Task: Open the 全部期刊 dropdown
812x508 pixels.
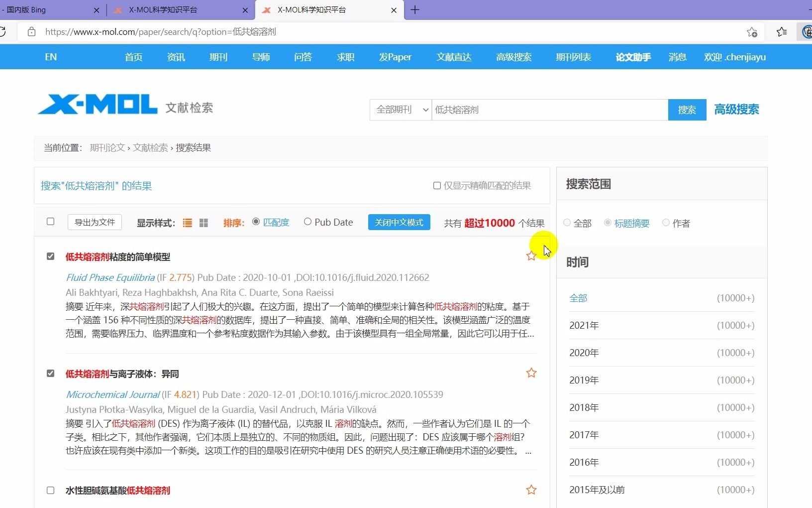Action: click(x=401, y=110)
